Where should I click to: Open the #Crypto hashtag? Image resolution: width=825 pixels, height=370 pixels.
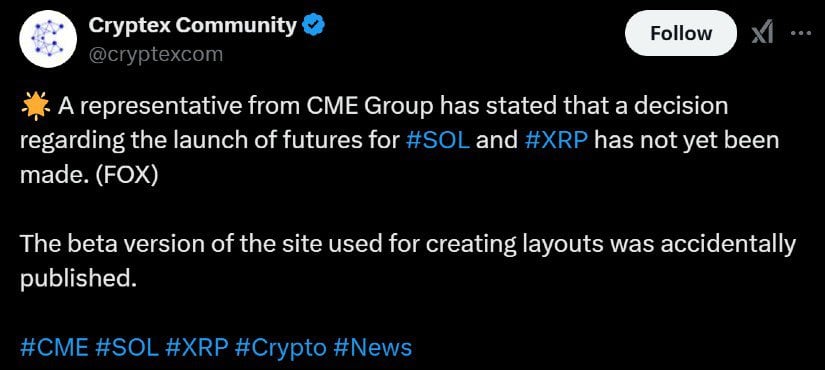click(x=280, y=347)
